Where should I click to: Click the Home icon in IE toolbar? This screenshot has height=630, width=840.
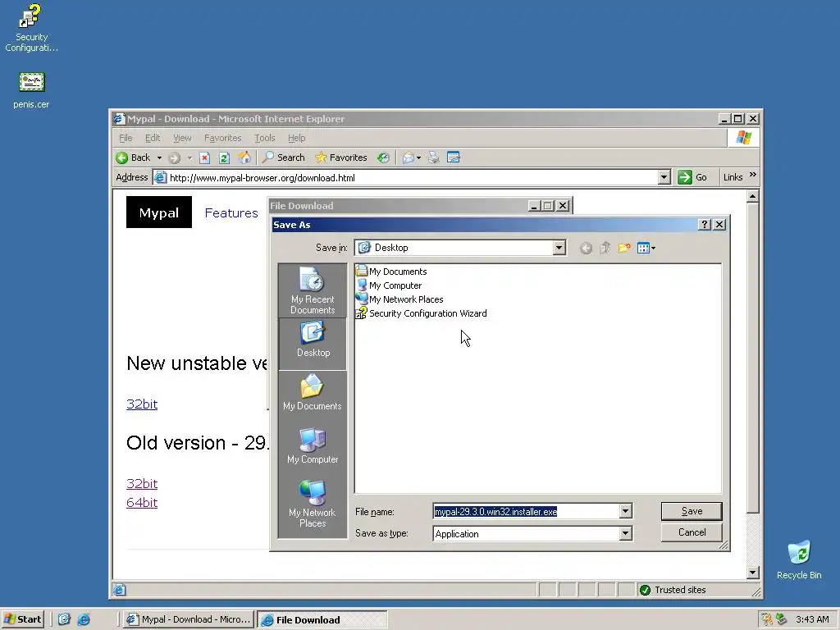(244, 157)
